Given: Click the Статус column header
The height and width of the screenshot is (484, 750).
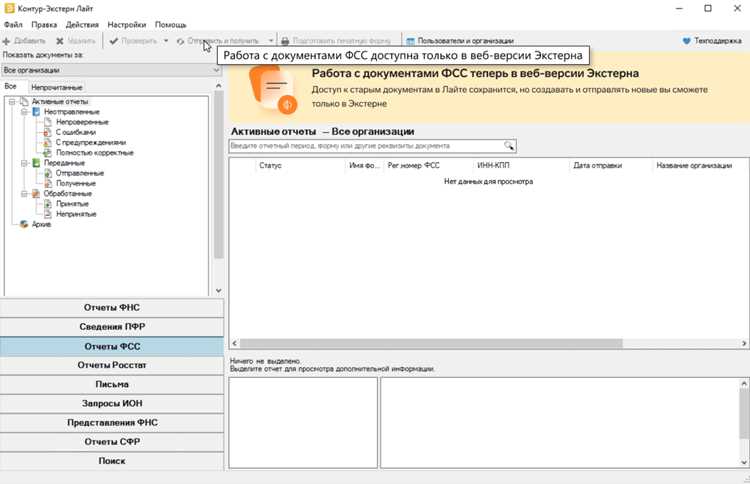Looking at the screenshot, I should tap(270, 165).
